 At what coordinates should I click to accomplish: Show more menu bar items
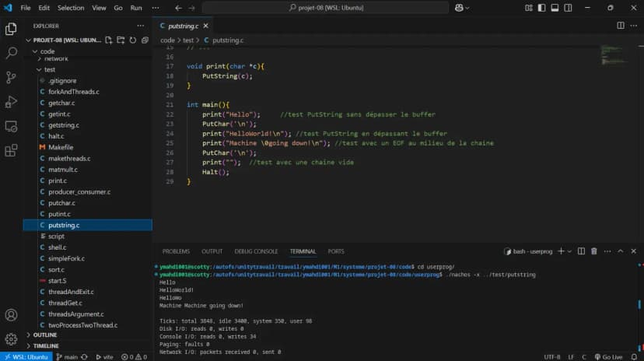tap(156, 8)
